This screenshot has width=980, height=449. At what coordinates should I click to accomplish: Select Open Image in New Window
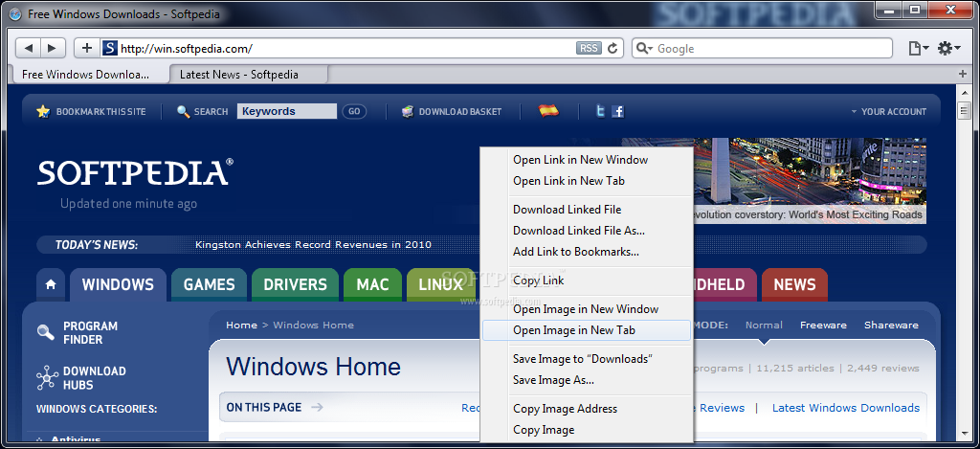(587, 309)
